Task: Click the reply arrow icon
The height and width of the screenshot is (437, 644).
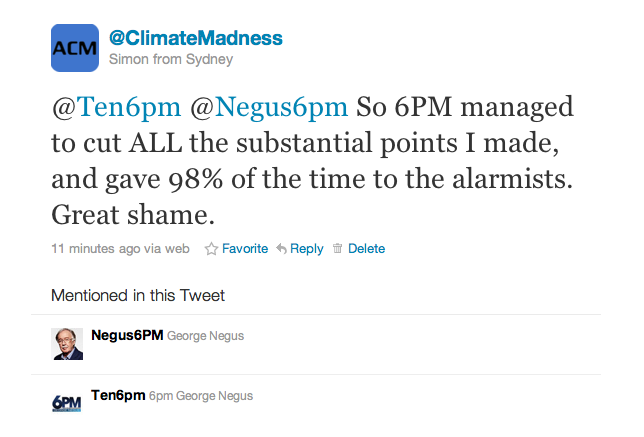Action: point(281,249)
